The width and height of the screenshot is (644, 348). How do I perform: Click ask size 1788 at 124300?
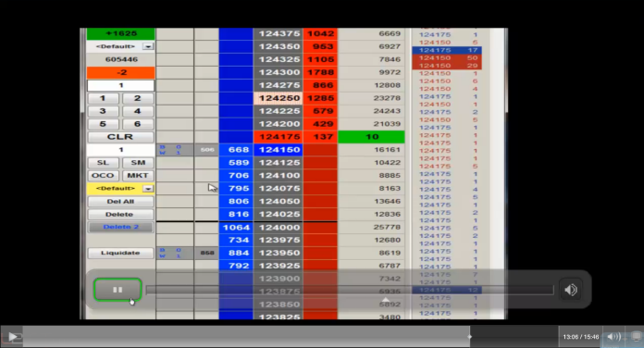(x=320, y=72)
